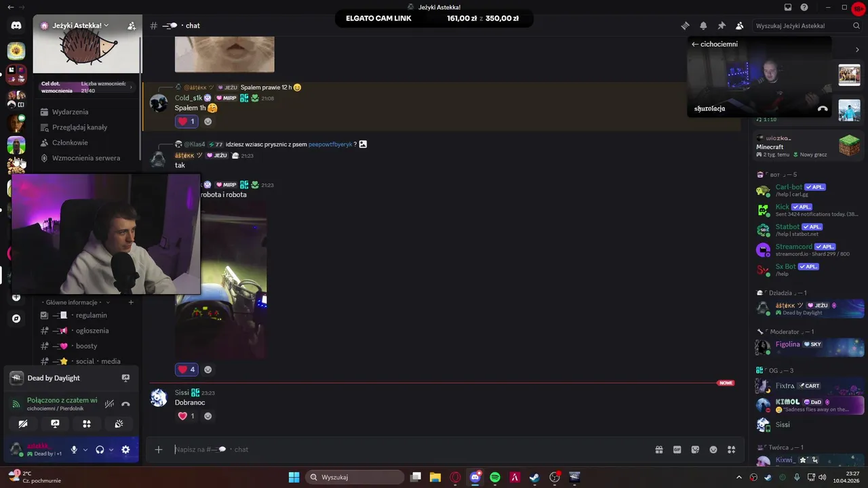Open Wzmocnienia serwera in sidebar

tap(87, 158)
